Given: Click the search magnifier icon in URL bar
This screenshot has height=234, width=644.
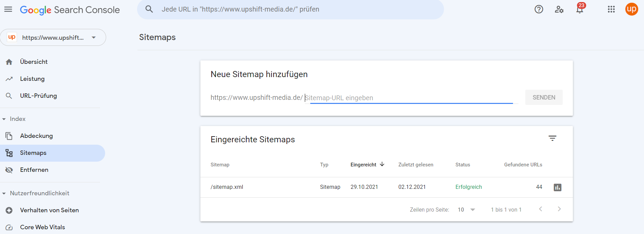Looking at the screenshot, I should [x=149, y=9].
